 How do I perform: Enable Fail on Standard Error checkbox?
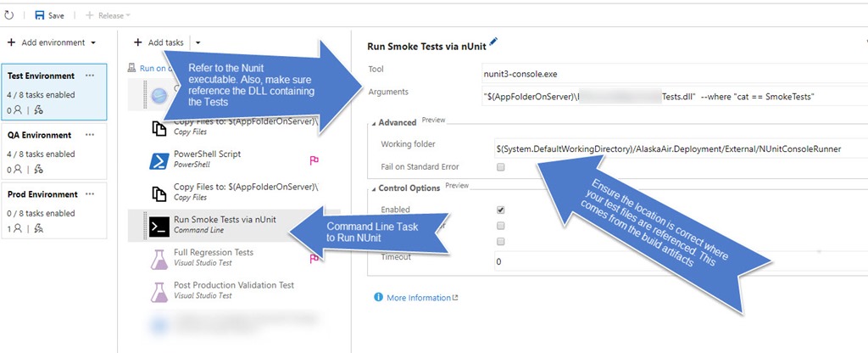click(x=501, y=167)
